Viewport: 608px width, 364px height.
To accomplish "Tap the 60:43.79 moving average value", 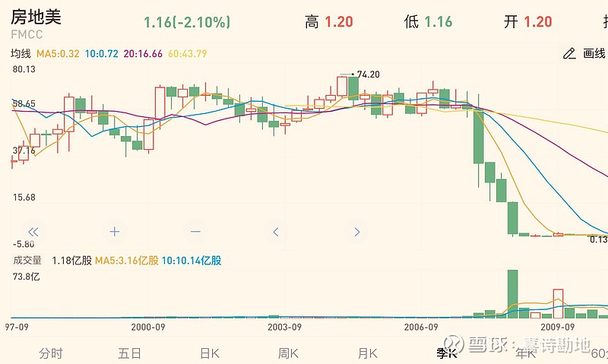I will (188, 53).
